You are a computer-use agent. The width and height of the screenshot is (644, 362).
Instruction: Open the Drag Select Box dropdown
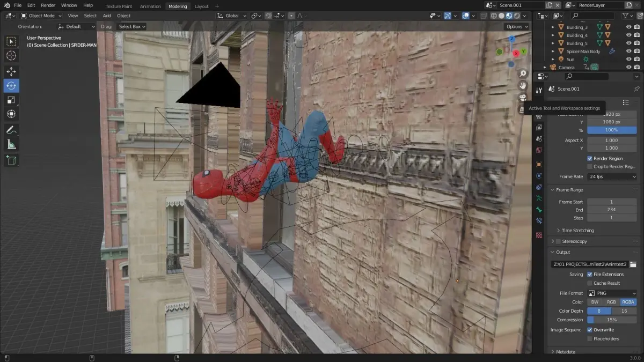click(131, 26)
